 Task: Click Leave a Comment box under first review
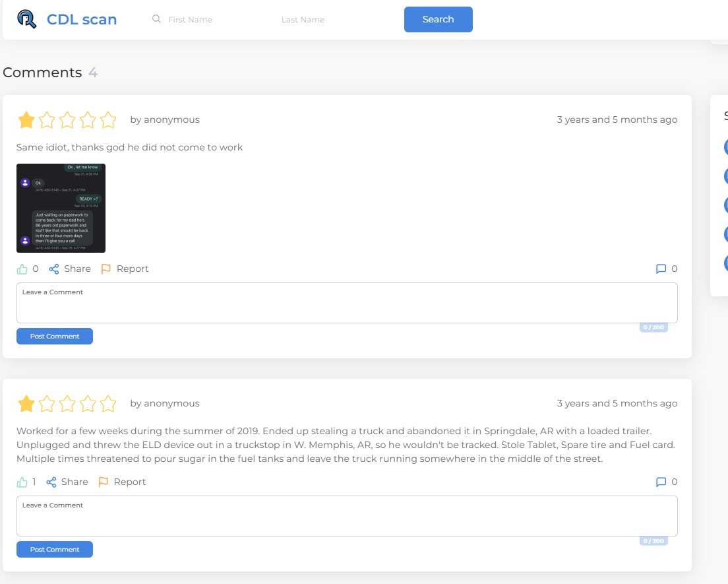click(x=347, y=303)
